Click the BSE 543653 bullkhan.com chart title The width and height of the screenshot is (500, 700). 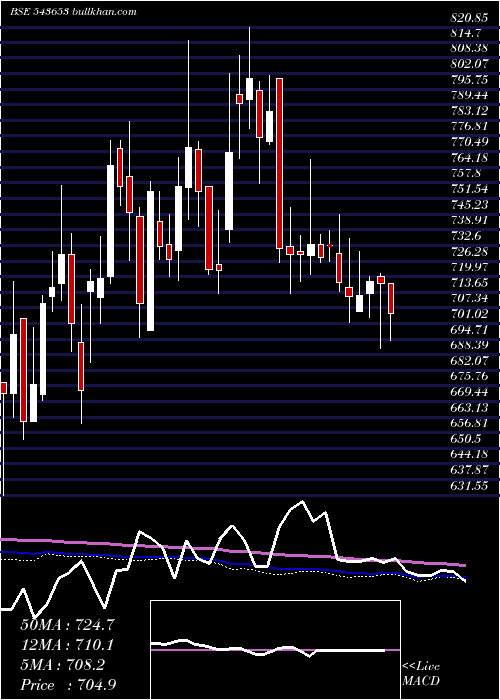73,12
